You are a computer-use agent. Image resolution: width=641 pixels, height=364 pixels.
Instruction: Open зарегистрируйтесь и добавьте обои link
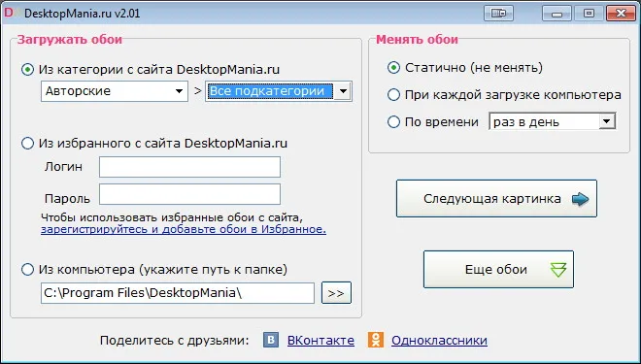(x=184, y=229)
